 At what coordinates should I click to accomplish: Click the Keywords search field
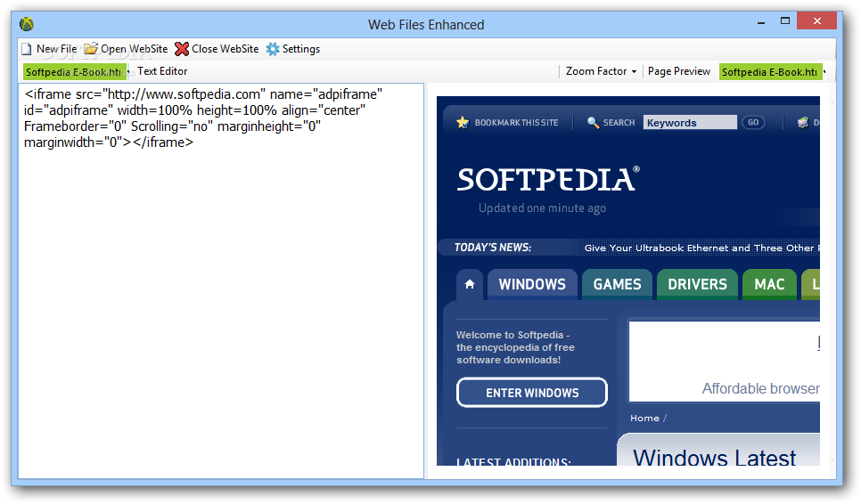690,122
